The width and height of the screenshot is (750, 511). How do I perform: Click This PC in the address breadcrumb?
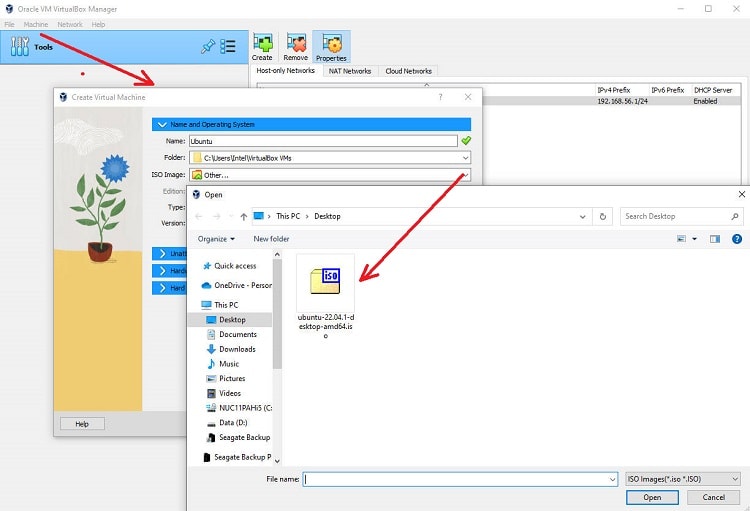point(288,216)
